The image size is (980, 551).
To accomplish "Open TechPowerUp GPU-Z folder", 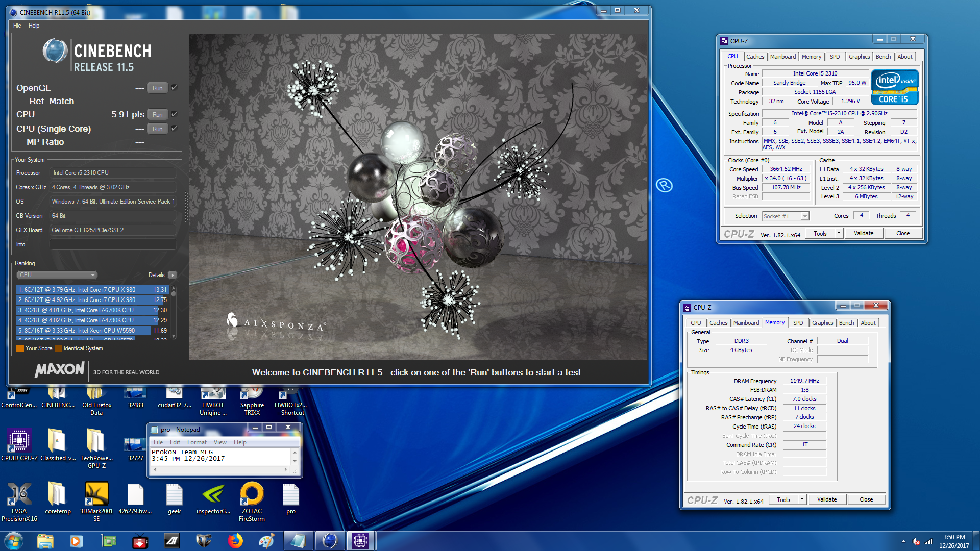I will point(96,448).
